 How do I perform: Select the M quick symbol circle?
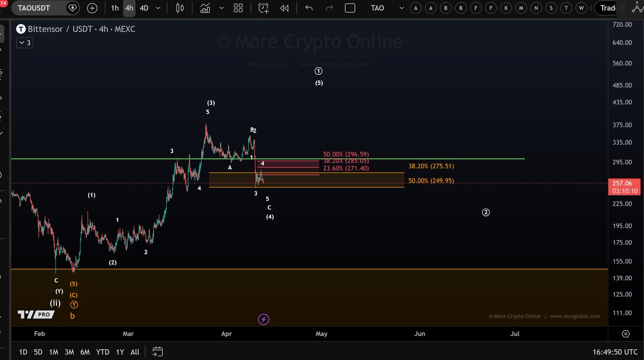(x=521, y=8)
